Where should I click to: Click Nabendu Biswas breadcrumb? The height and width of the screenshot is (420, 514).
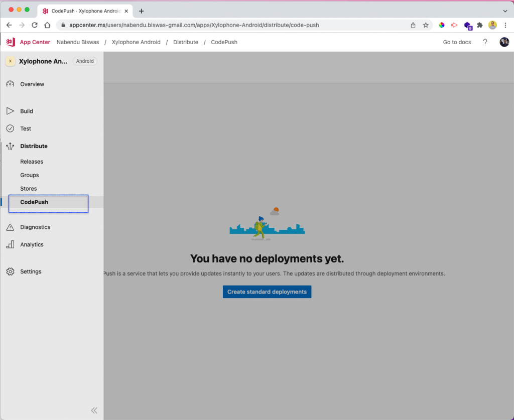[78, 42]
